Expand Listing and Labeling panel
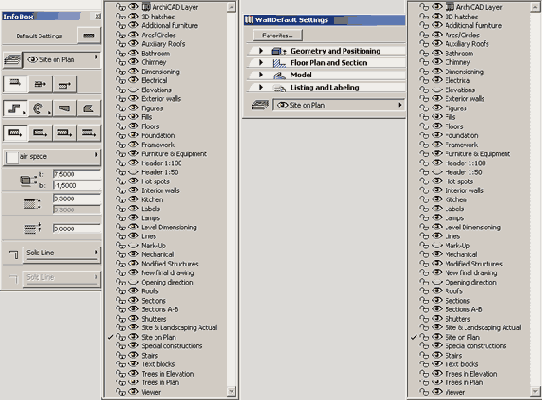The width and height of the screenshot is (542, 400). coord(261,87)
